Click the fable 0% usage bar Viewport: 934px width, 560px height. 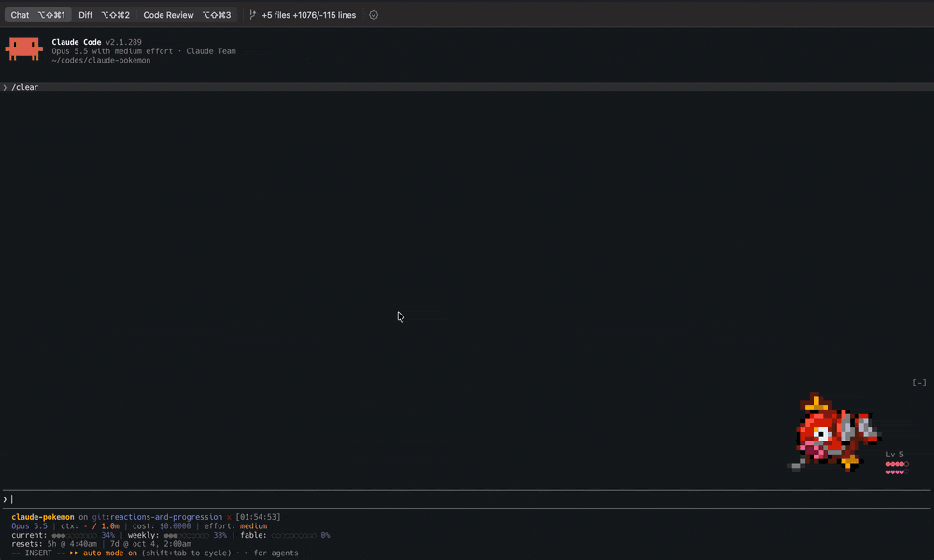293,535
